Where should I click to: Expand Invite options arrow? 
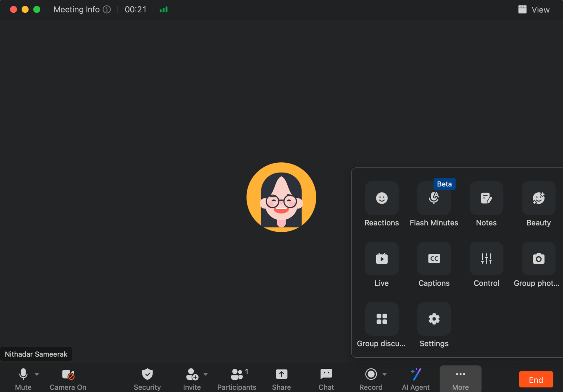(x=206, y=374)
